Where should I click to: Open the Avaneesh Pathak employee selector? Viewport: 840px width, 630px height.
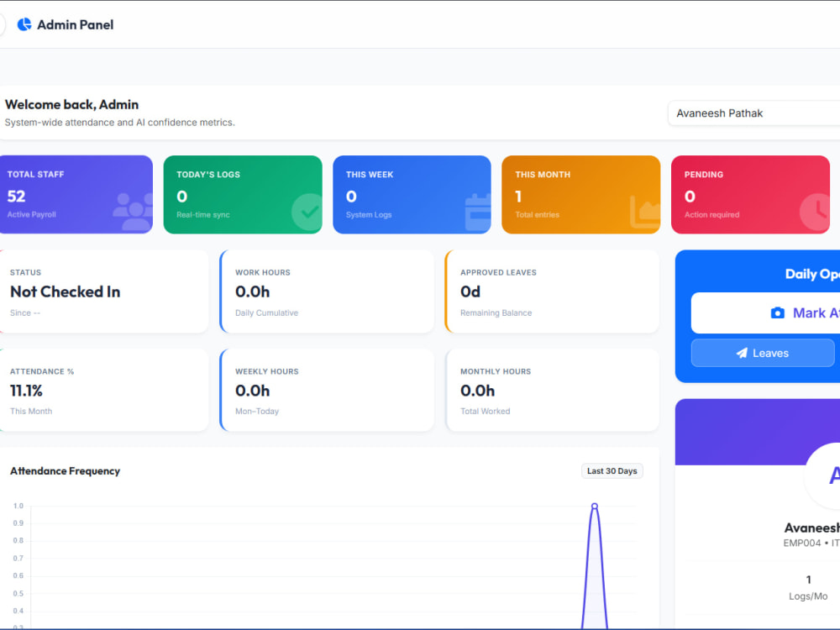point(753,113)
